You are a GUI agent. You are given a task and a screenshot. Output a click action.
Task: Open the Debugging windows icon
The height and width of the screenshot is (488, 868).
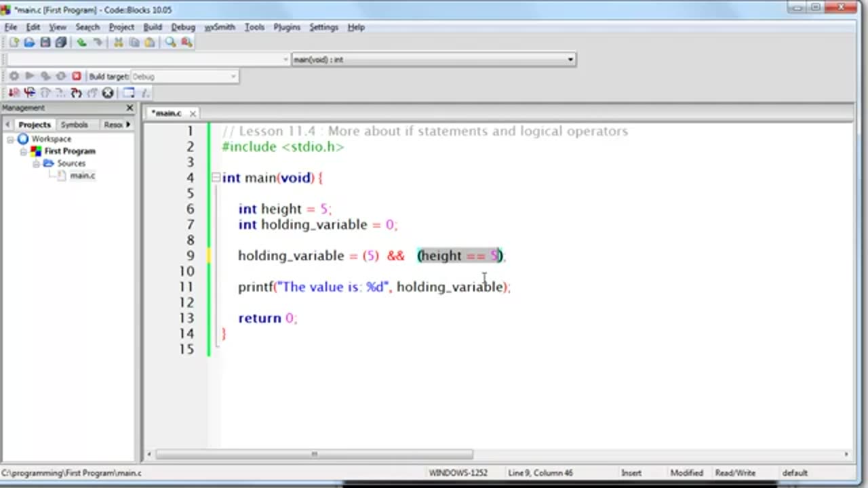coord(128,93)
